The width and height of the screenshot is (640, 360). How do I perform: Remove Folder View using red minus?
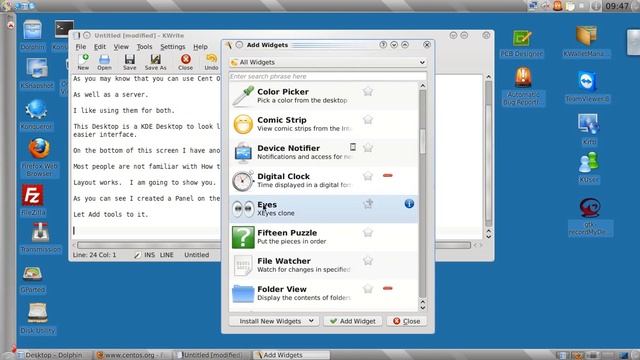point(387,288)
